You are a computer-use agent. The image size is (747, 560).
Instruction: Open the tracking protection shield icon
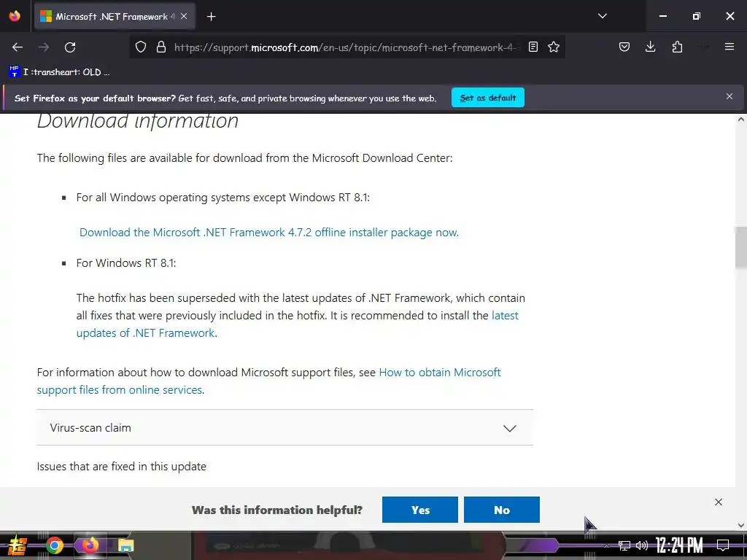click(141, 47)
